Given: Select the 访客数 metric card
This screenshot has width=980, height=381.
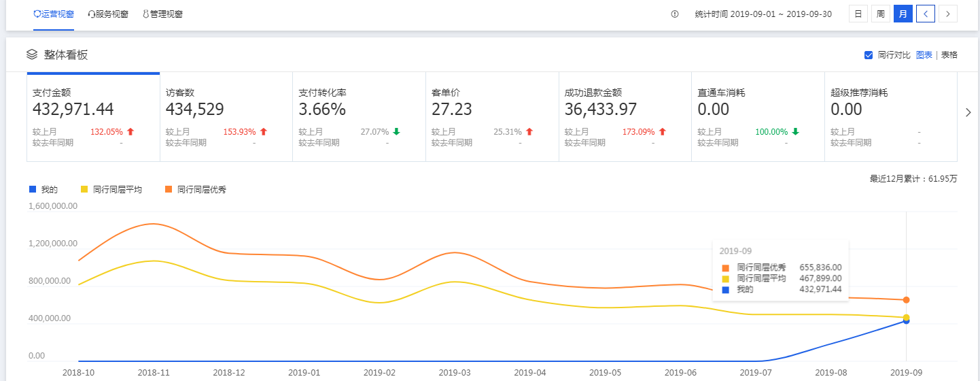Looking at the screenshot, I should click(x=226, y=116).
